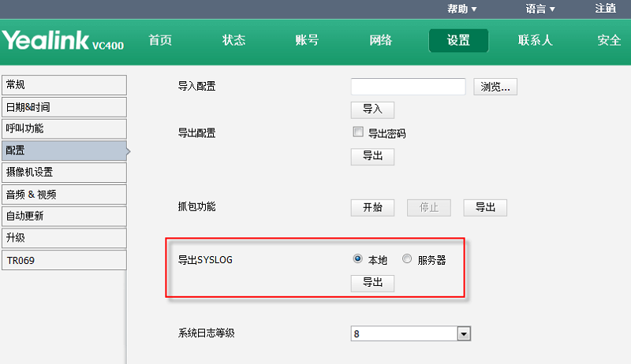Image resolution: width=631 pixels, height=364 pixels.
Task: Click the 浏览... browse button
Action: (495, 87)
